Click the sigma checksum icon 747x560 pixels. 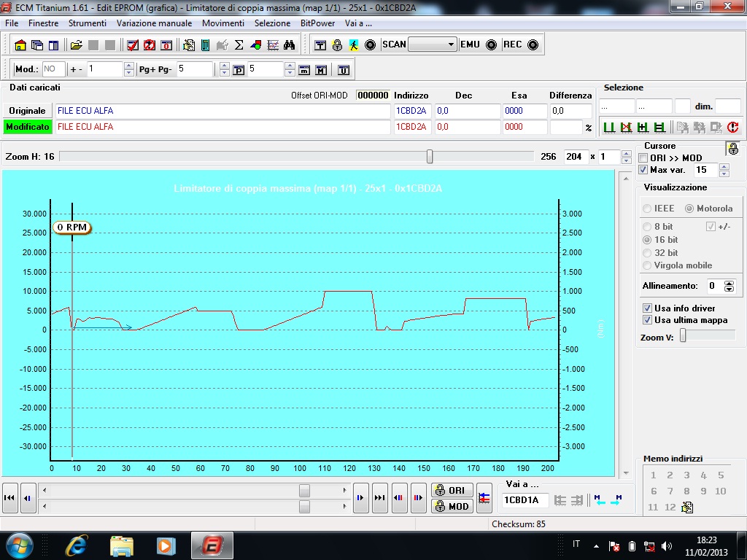[x=239, y=45]
